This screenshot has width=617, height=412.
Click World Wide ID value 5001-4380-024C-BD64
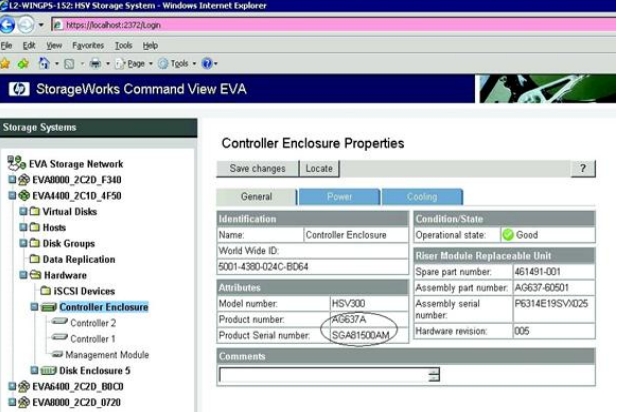coord(263,267)
